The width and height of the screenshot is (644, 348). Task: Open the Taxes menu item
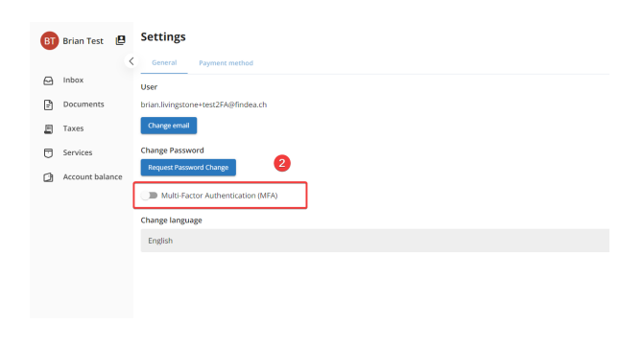(73, 128)
